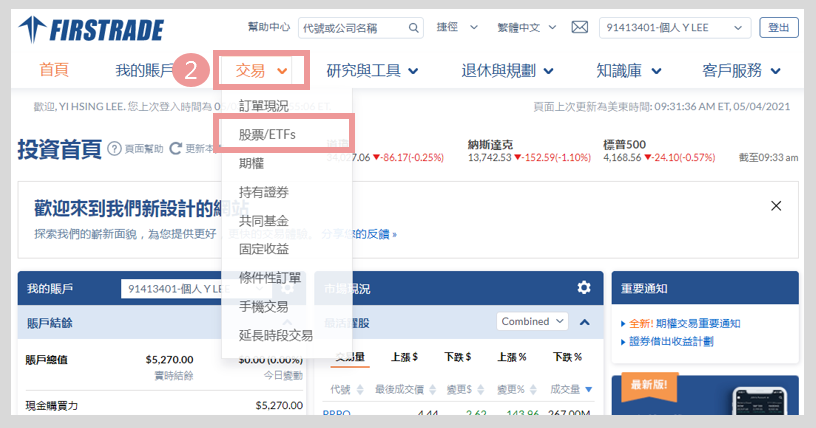Open the 我的賬戶 menu
This screenshot has width=816, height=428.
pos(145,70)
